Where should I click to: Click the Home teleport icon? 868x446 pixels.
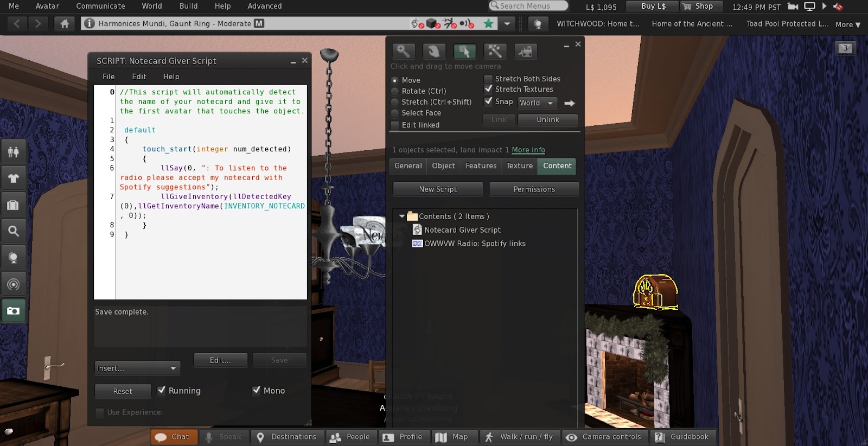pos(65,23)
